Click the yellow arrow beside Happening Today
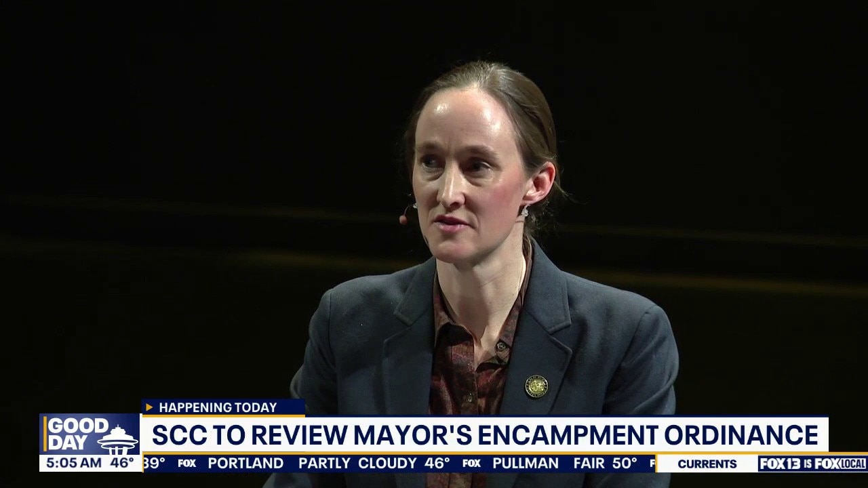 point(149,407)
